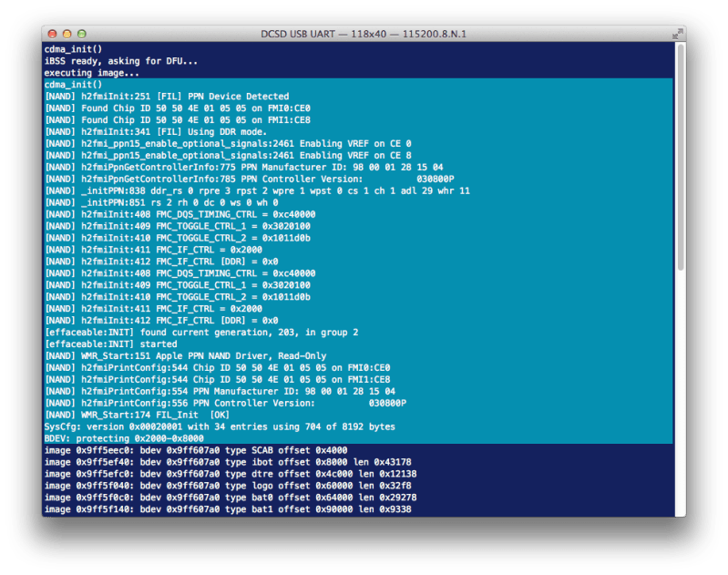Click 'WMR_Start:174 FIL_Init [OK]' line

tap(137, 416)
